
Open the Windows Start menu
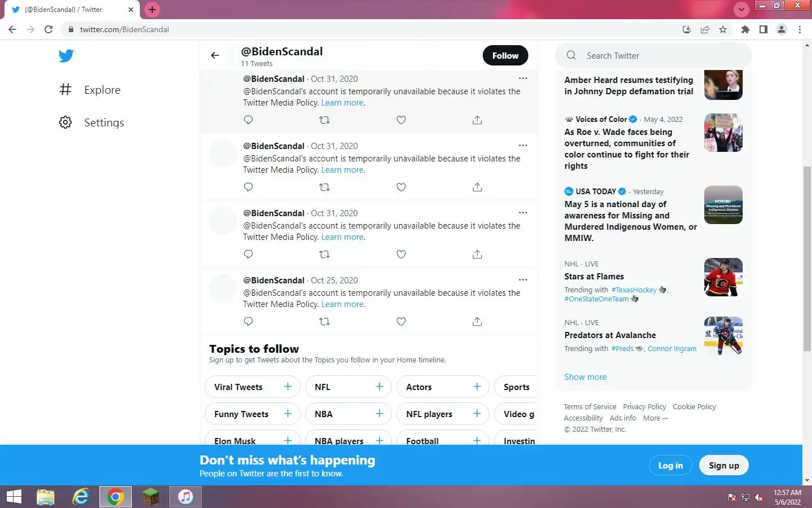14,497
